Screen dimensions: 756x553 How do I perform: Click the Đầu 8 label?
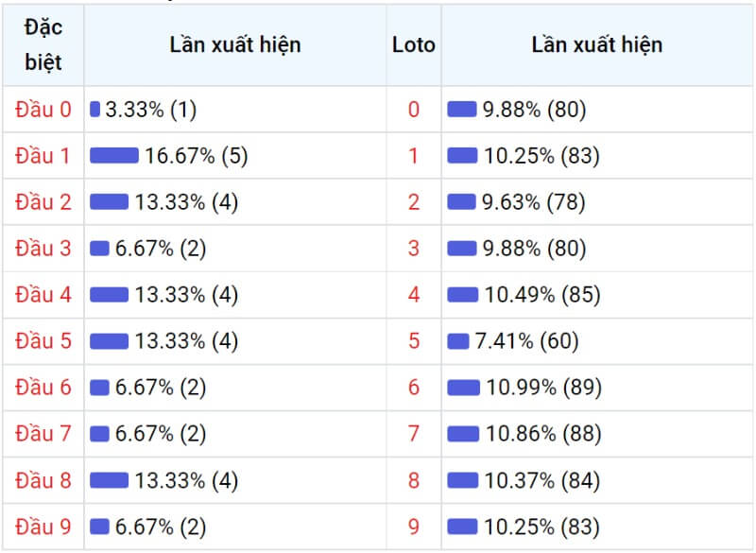coord(43,480)
